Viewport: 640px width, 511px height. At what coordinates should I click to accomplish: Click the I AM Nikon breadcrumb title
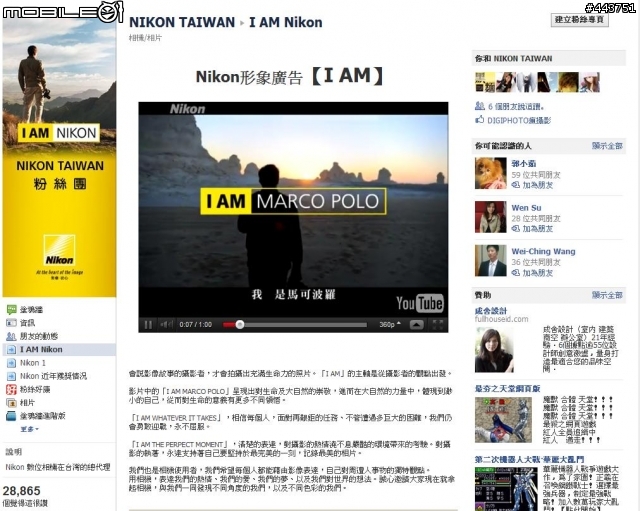point(286,22)
